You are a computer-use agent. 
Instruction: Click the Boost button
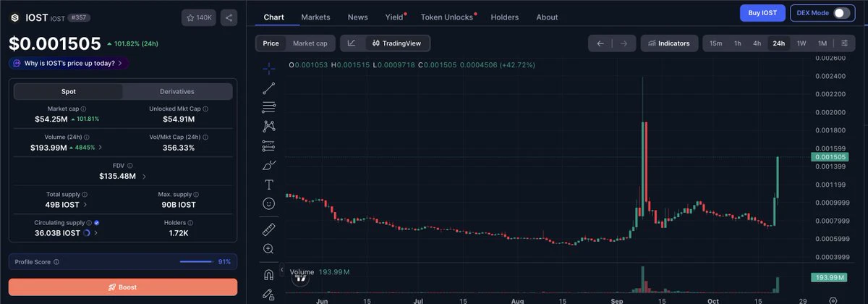123,287
